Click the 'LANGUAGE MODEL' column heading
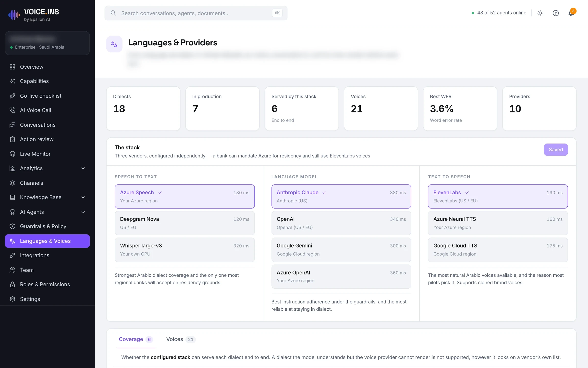The height and width of the screenshot is (368, 588). (x=294, y=177)
